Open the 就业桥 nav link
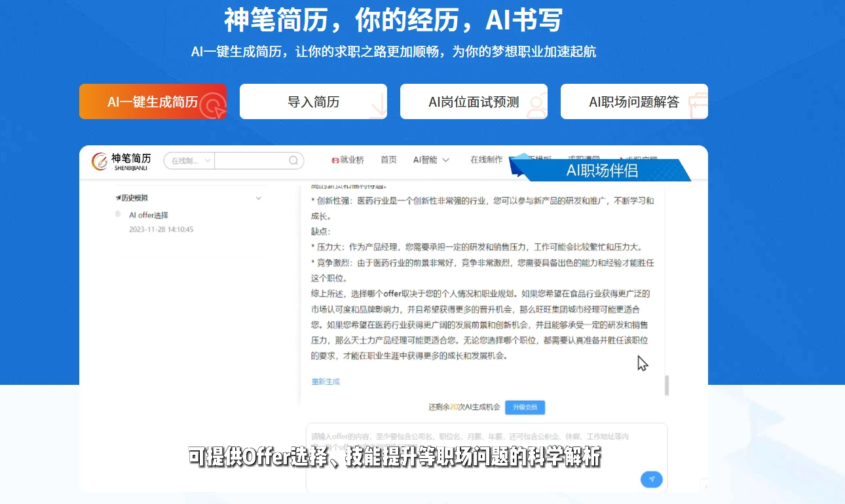Image resolution: width=845 pixels, height=504 pixels. click(x=348, y=160)
